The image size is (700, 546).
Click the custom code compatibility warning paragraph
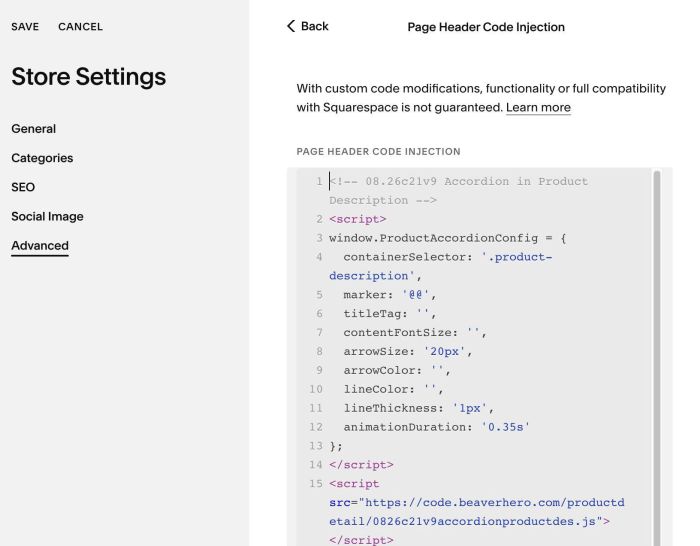[x=481, y=98]
